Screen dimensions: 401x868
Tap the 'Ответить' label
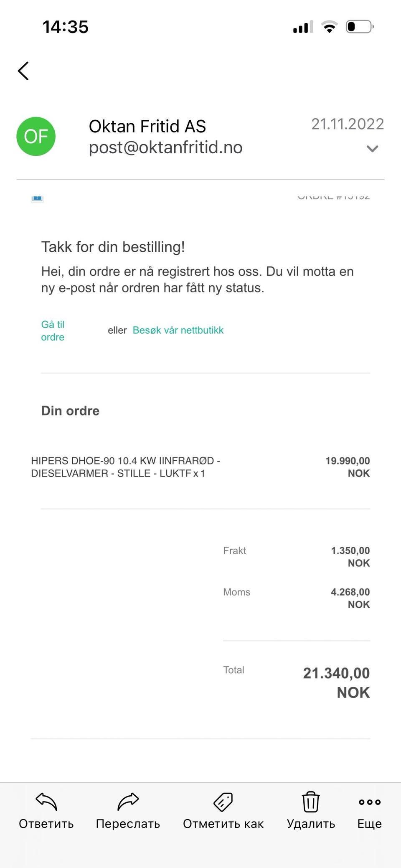pos(46,824)
